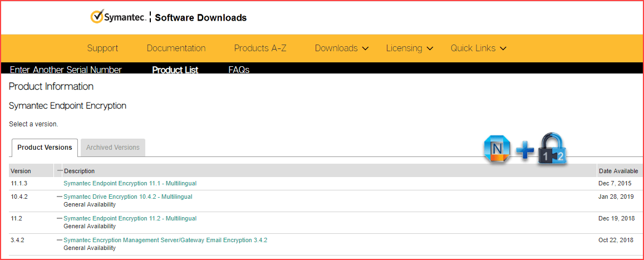The width and height of the screenshot is (644, 260).
Task: Collapse the Encryption Management Server 3.4.2 row
Action: tap(60, 240)
